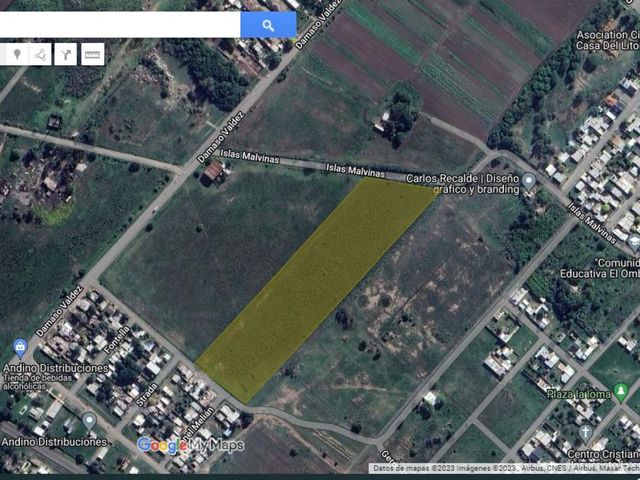Click the lower Andino Distribuciones gray pin
Viewport: 640px width, 480px height.
[x=89, y=422]
